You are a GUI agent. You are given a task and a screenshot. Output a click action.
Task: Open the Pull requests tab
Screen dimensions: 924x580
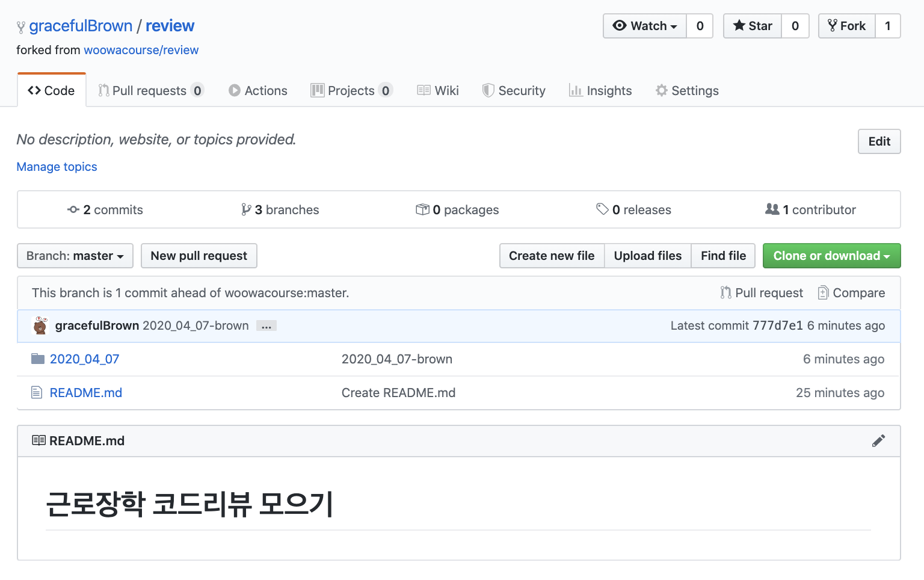coord(151,91)
